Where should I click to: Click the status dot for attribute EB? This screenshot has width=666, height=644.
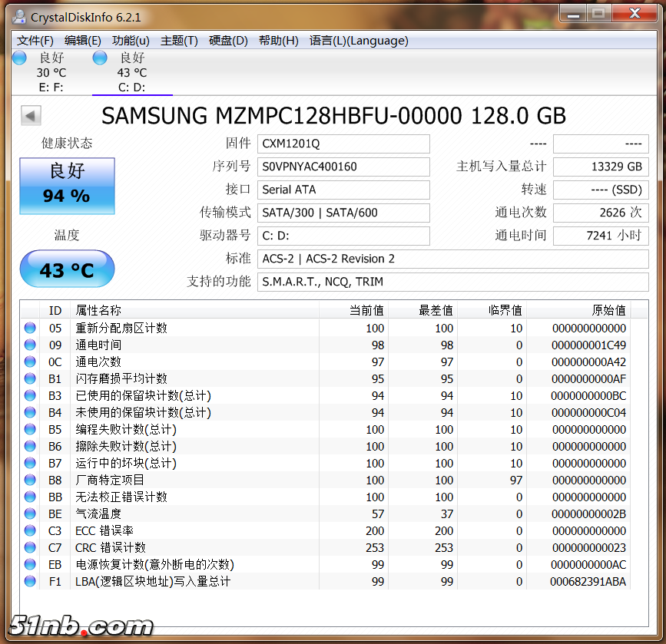30,564
